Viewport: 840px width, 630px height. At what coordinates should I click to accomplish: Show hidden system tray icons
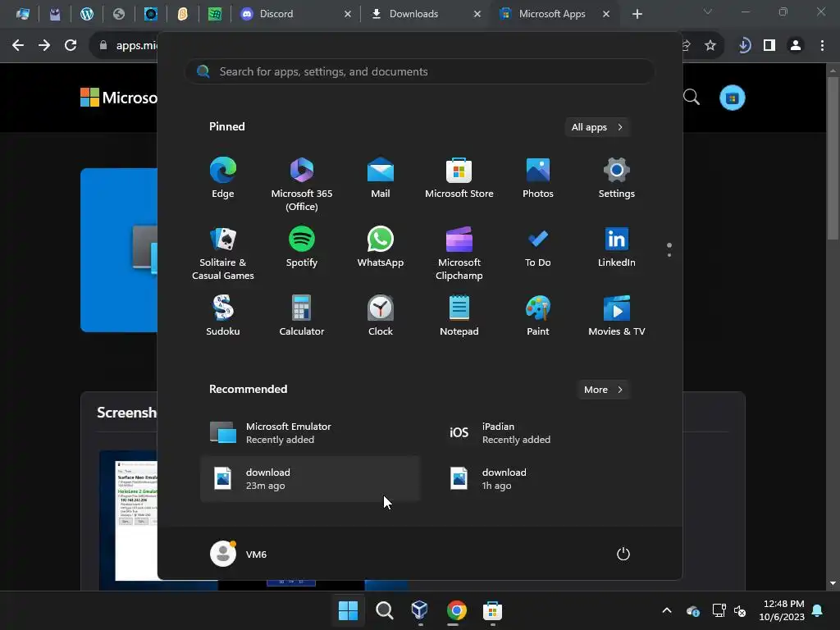[667, 610]
